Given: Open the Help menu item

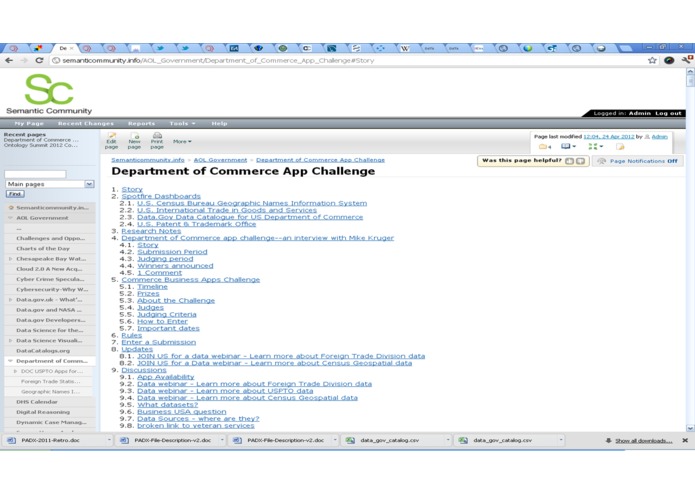Looking at the screenshot, I should 219,124.
